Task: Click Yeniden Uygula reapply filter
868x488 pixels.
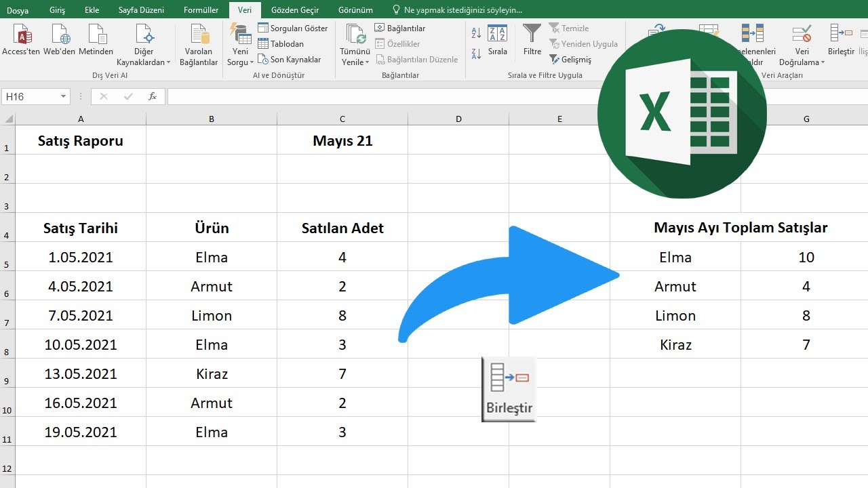Action: point(584,44)
